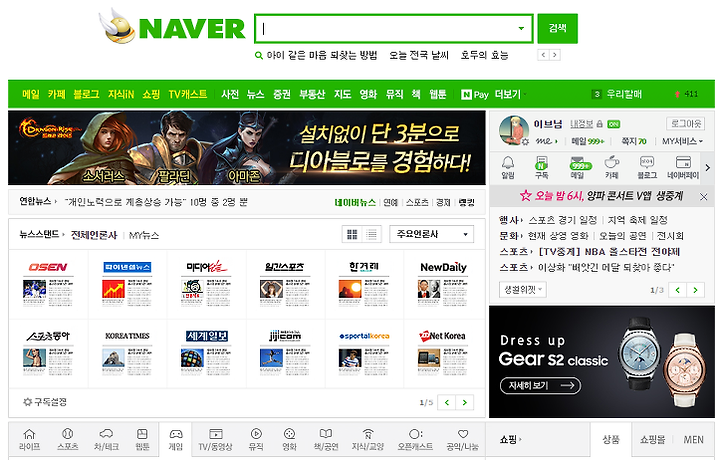The width and height of the screenshot is (720, 460).
Task: Go to previous newsstand page
Action: [447, 403]
